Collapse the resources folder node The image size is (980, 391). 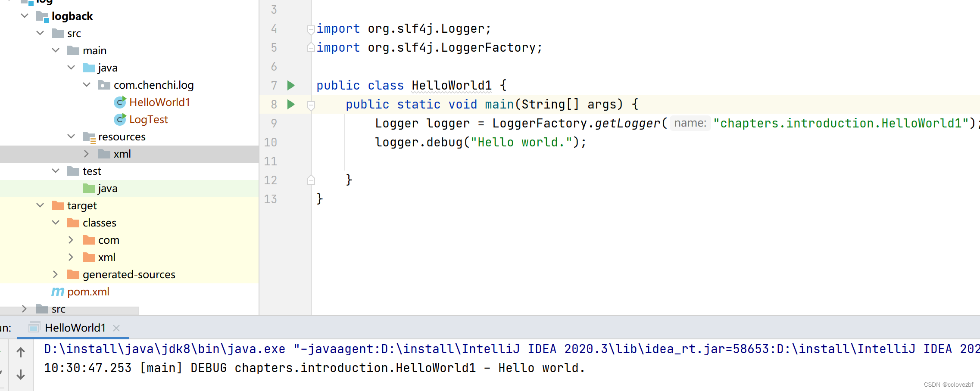point(71,137)
